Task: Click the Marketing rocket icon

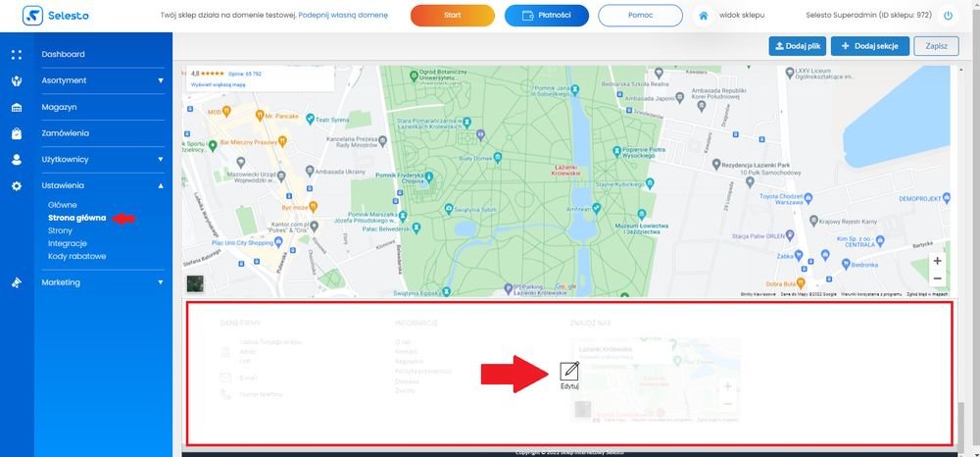Action: tap(17, 282)
